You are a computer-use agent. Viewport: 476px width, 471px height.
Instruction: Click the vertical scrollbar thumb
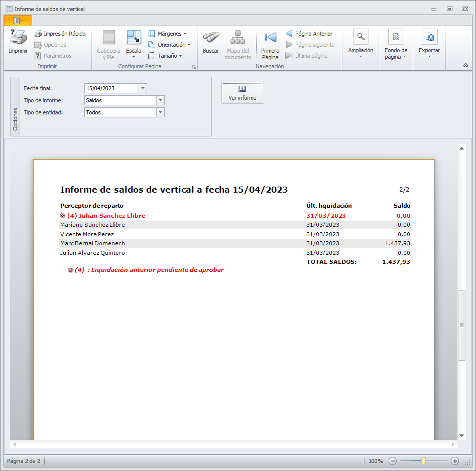point(462,326)
